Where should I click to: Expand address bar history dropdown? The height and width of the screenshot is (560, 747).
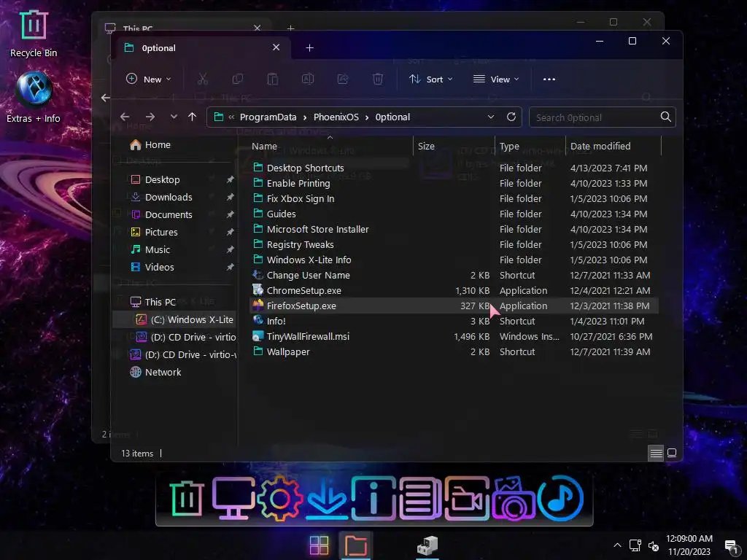point(491,117)
